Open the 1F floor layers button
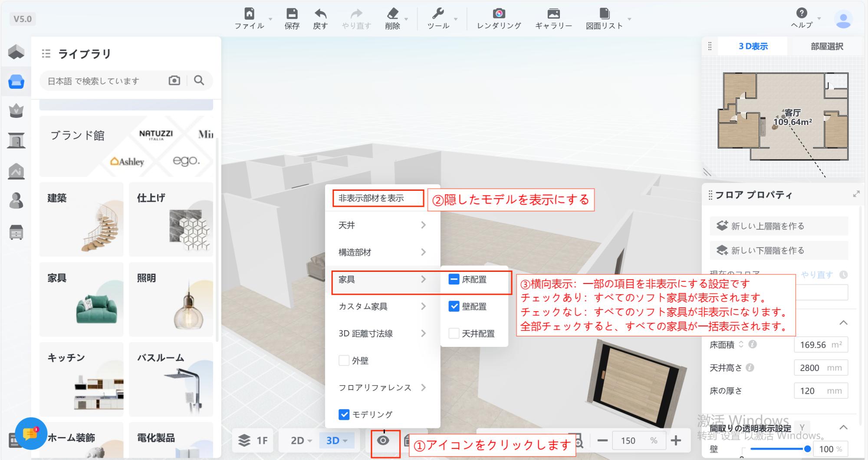The height and width of the screenshot is (460, 868). click(253, 440)
